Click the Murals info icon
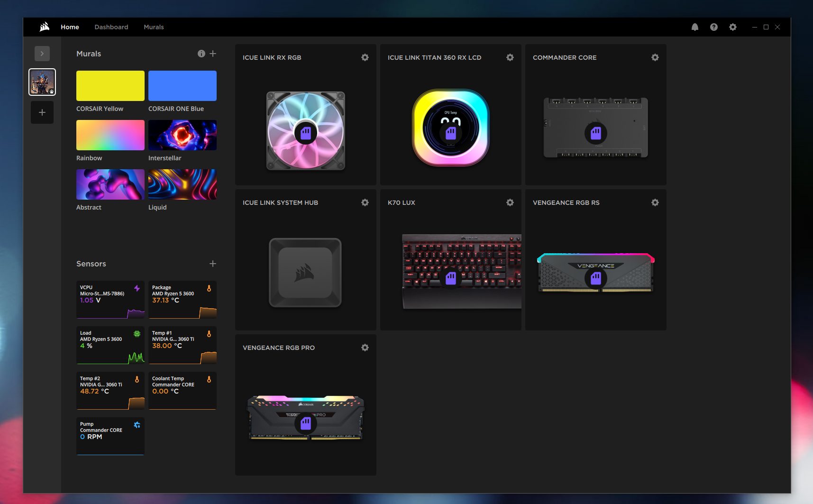813x504 pixels. (x=201, y=54)
